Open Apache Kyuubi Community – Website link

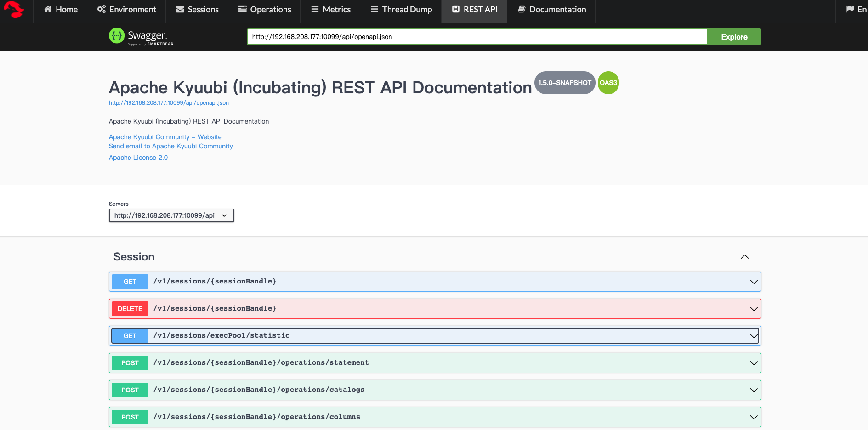(165, 137)
